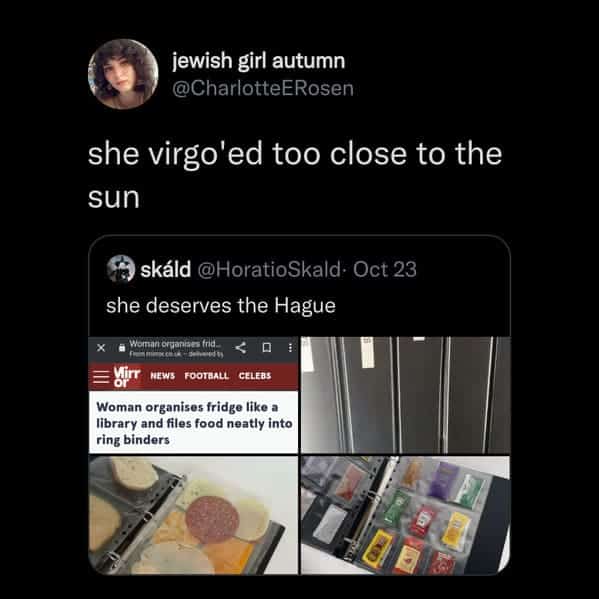Open the article headline about fridge binders
Image resolution: width=599 pixels, height=599 pixels.
pos(194,423)
